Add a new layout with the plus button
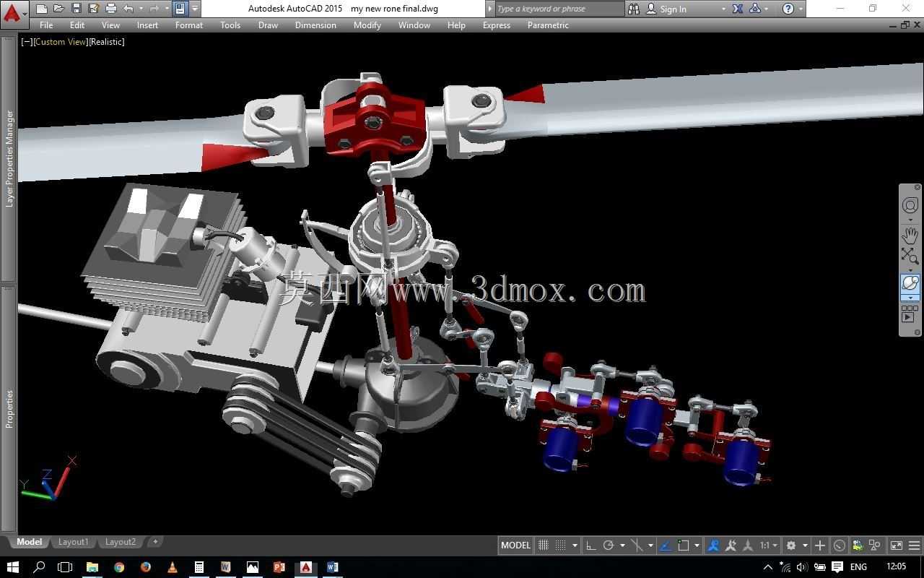 [x=155, y=541]
